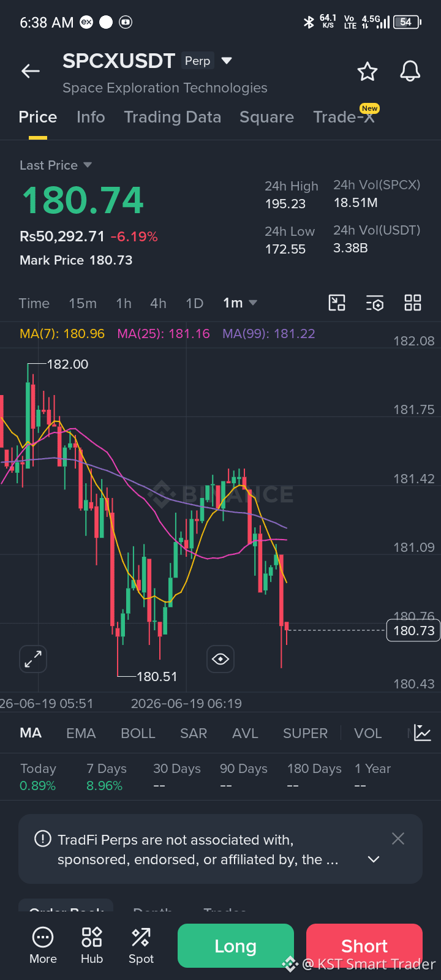Open the Info tab
Image resolution: width=441 pixels, height=980 pixels.
coord(91,117)
